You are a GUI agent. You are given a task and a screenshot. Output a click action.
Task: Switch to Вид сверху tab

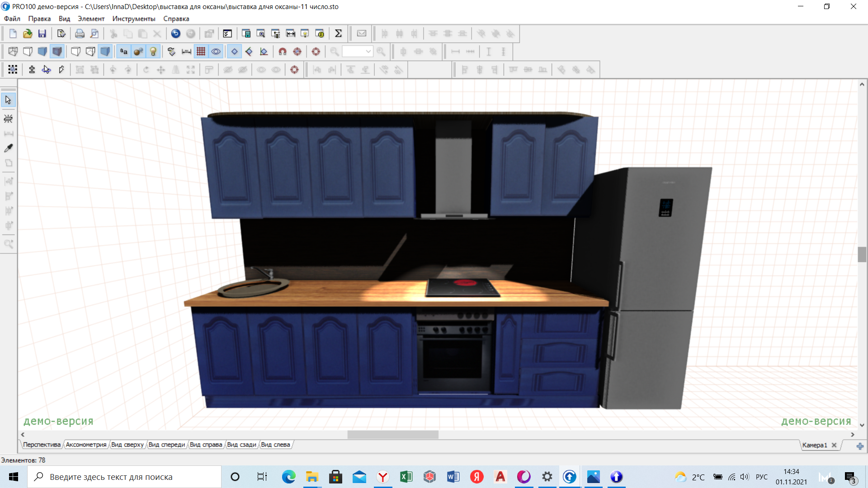point(127,445)
